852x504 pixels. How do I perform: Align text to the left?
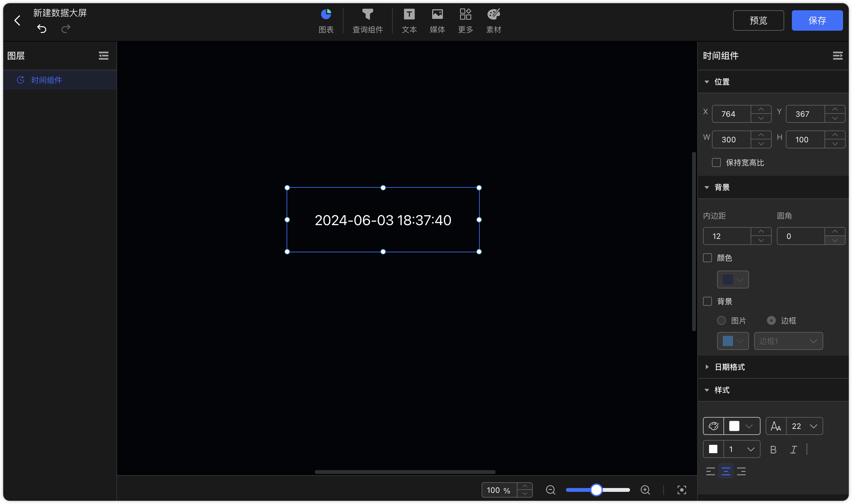pos(710,471)
